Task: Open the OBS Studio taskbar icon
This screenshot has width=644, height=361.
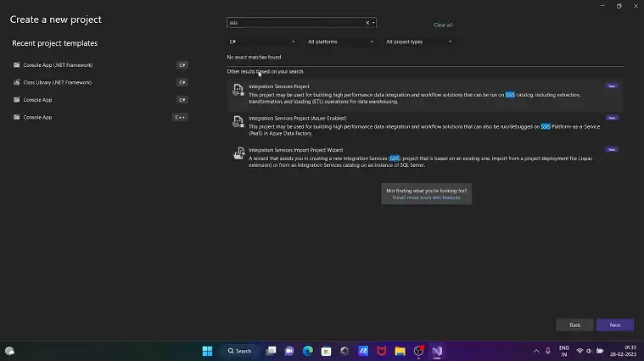Action: 418,351
